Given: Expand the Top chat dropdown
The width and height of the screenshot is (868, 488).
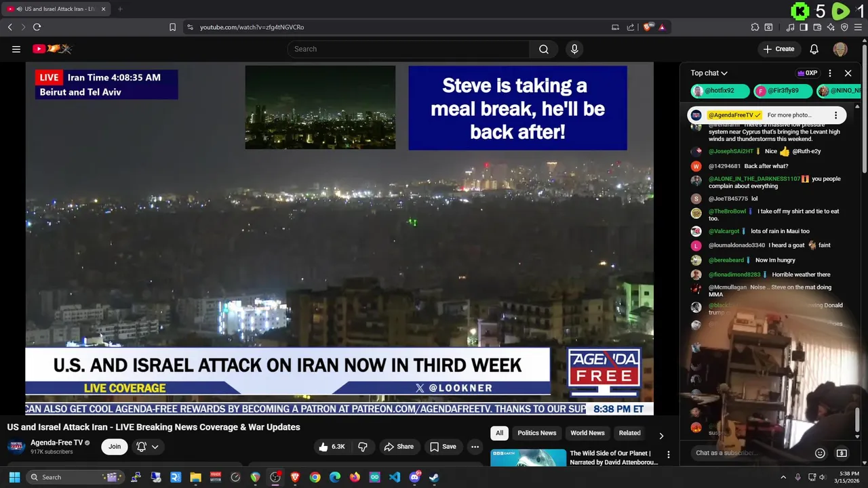Looking at the screenshot, I should click(709, 73).
